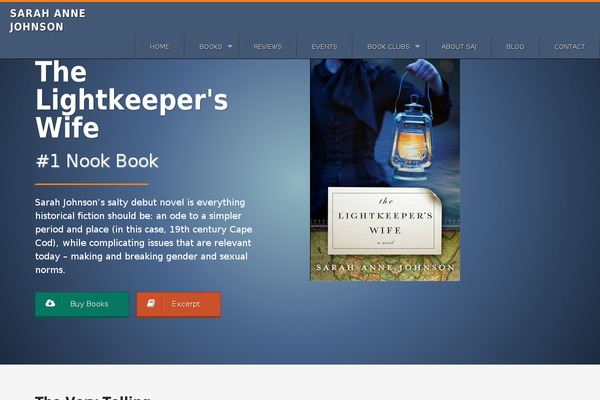The image size is (600, 400).
Task: Click The Lightkeeper's Wife heading
Action: click(x=131, y=100)
